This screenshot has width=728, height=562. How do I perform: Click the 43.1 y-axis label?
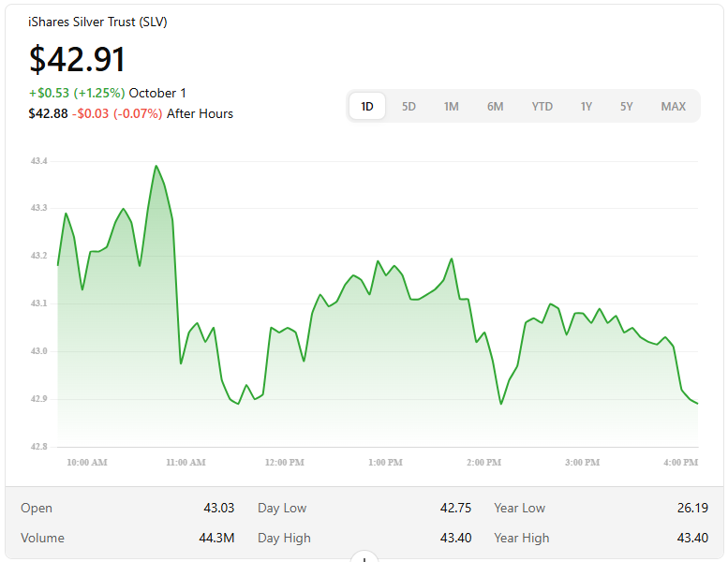point(39,303)
